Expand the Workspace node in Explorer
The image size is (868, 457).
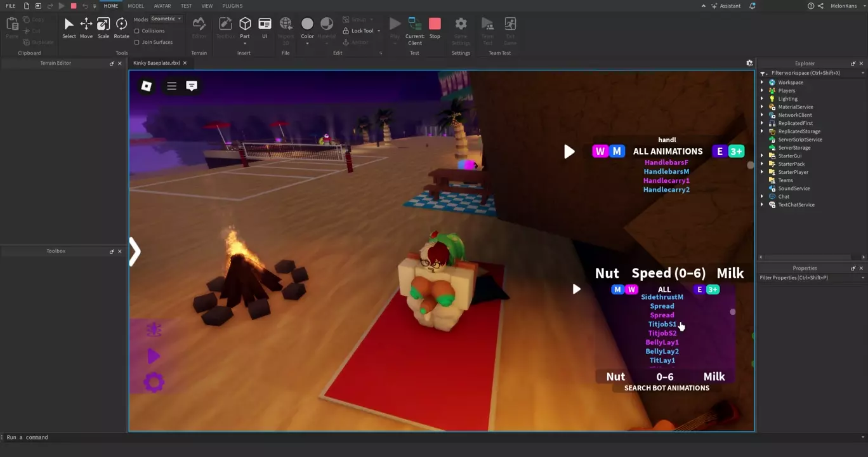pyautogui.click(x=762, y=83)
